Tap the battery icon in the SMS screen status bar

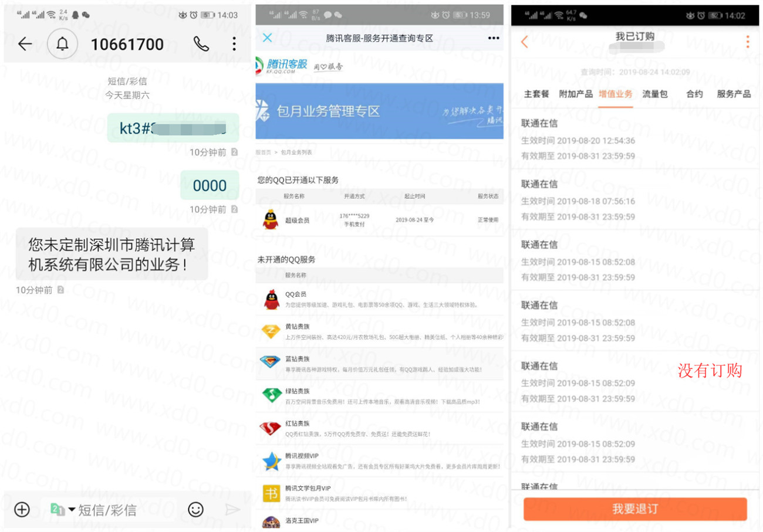208,15
